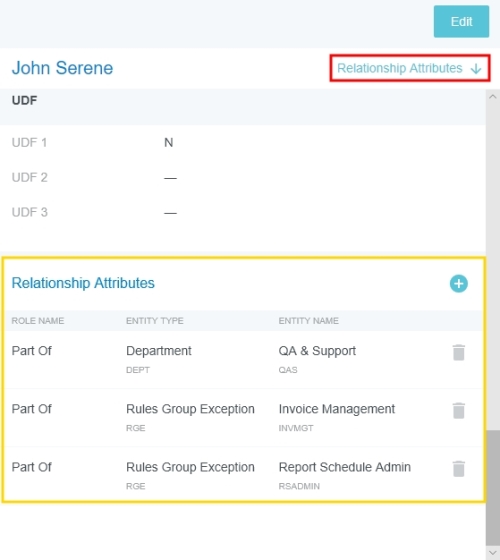Click the UDF section header
The height and width of the screenshot is (560, 500).
tap(24, 100)
